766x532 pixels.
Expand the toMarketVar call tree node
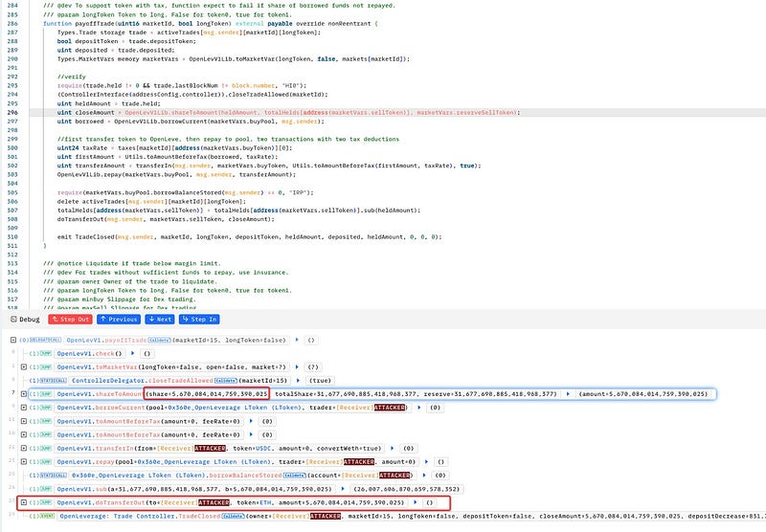click(23, 366)
